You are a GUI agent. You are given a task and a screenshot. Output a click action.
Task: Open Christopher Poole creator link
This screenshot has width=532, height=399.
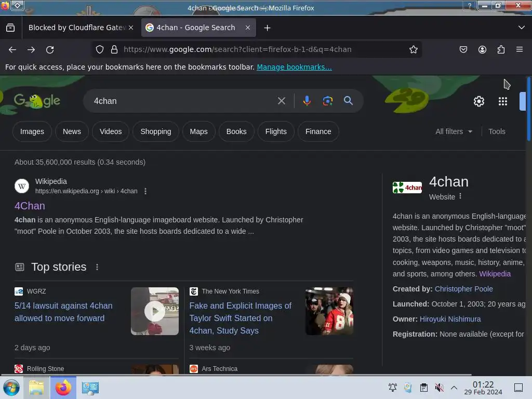pyautogui.click(x=464, y=289)
